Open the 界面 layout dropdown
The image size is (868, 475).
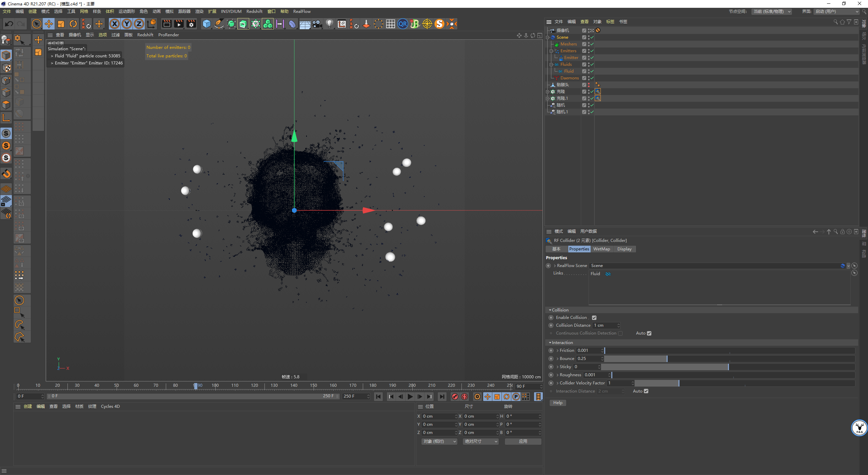click(837, 12)
